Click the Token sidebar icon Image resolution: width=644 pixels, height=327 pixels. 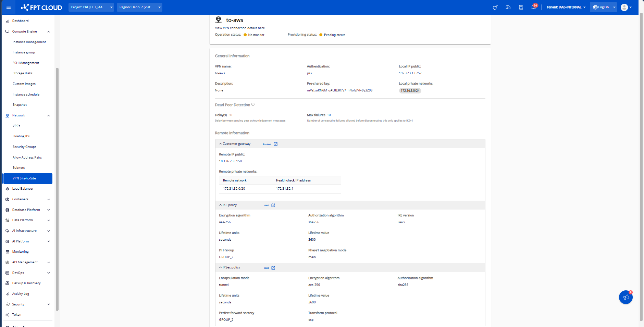click(x=7, y=315)
